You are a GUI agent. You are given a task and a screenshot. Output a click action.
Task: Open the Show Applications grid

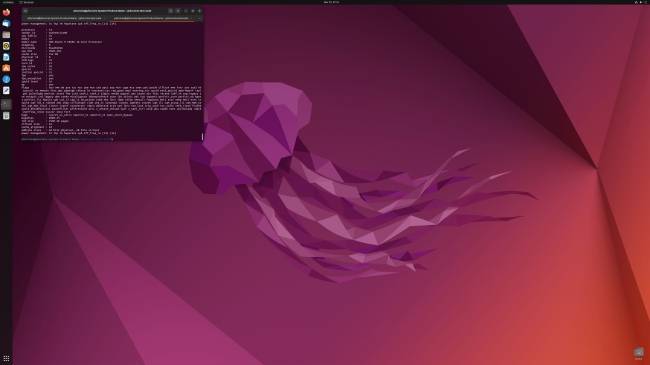(x=6, y=358)
